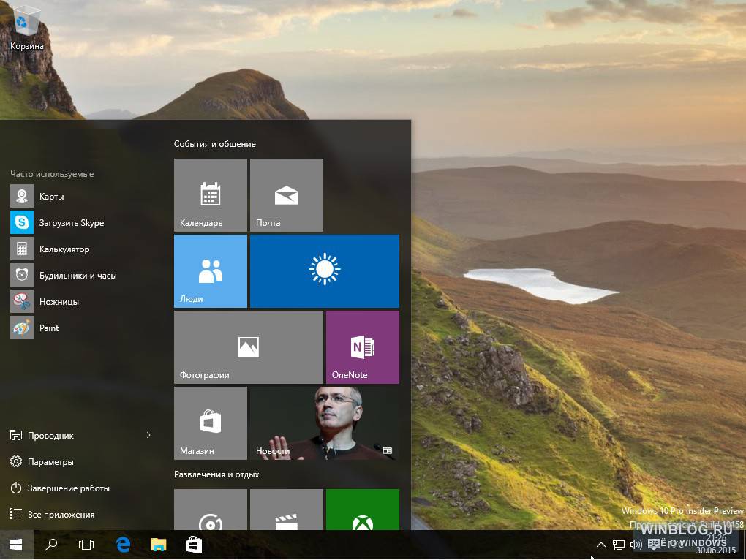Launch Загрузить Skype from the Start menu
The height and width of the screenshot is (560, 746).
coord(81,222)
